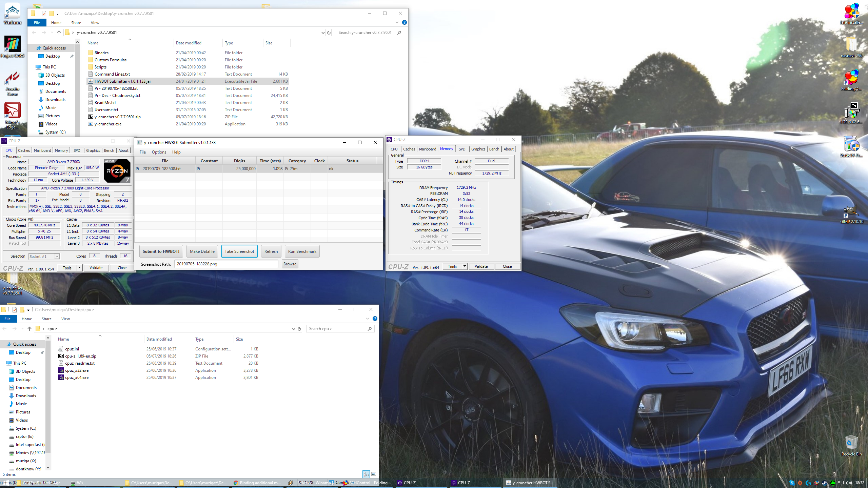Open the Warframe desktop shortcut

13,14
